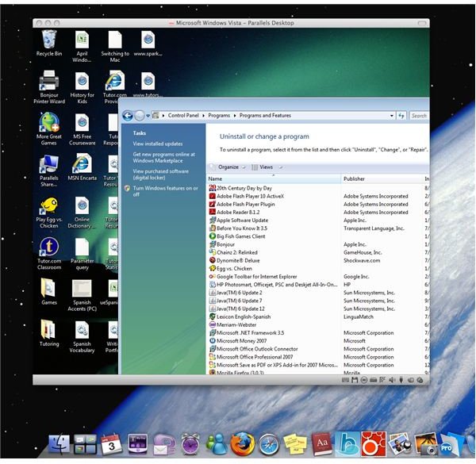The height and width of the screenshot is (464, 476).
Task: Click the Parallels sound status icon
Action: pyautogui.click(x=392, y=380)
